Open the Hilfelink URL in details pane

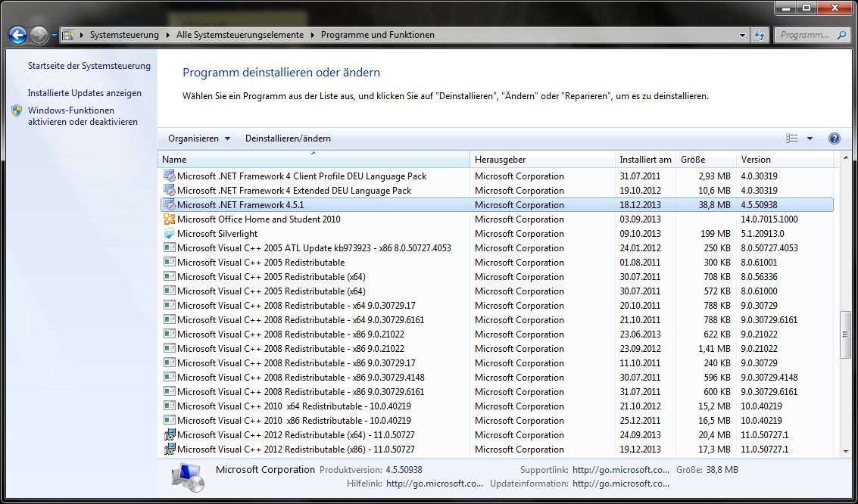pyautogui.click(x=435, y=484)
